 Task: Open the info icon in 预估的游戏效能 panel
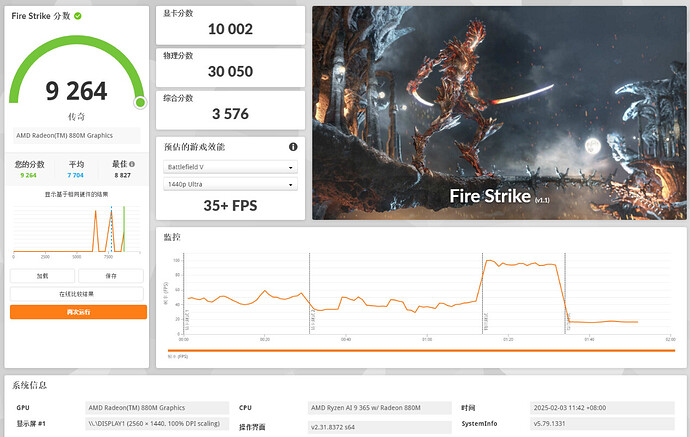pos(293,147)
